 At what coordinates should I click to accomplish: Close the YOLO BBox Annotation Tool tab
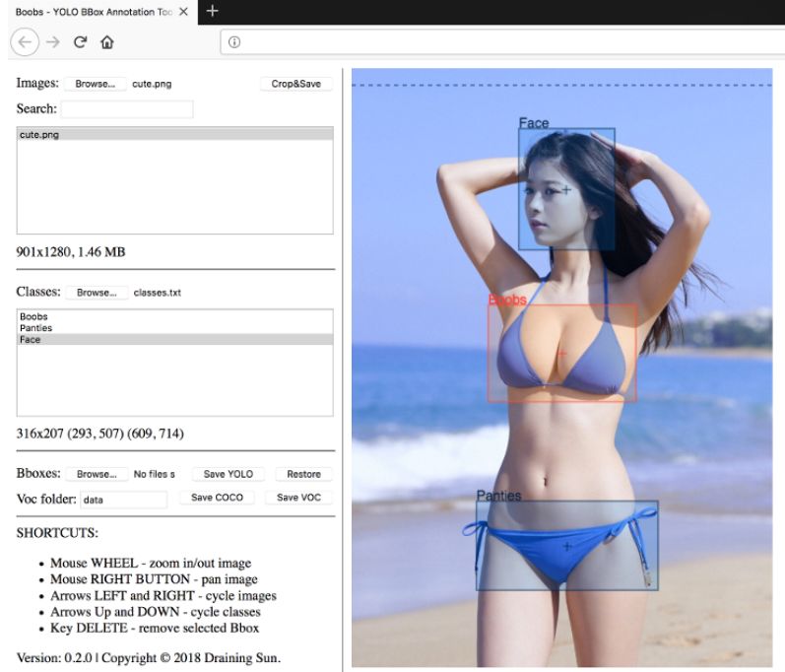pyautogui.click(x=184, y=12)
